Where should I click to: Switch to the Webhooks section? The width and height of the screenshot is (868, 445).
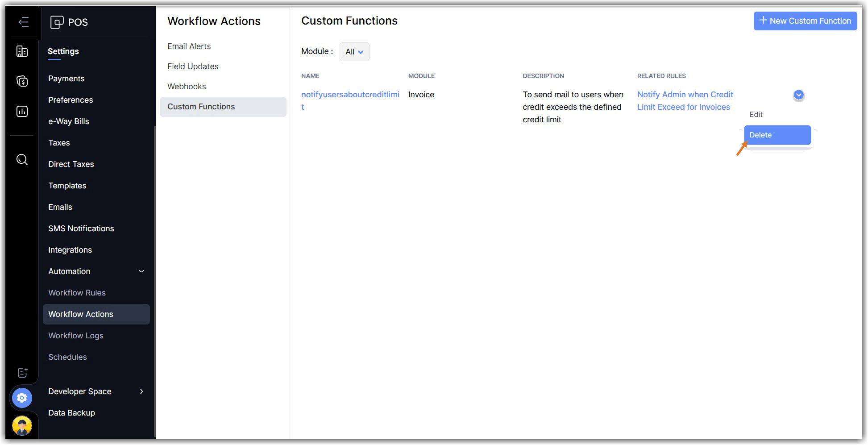coord(187,87)
